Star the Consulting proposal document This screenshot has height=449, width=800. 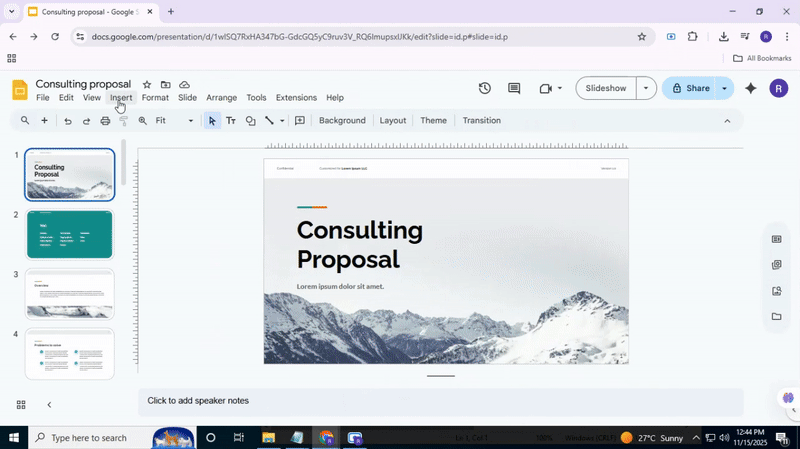tap(147, 85)
